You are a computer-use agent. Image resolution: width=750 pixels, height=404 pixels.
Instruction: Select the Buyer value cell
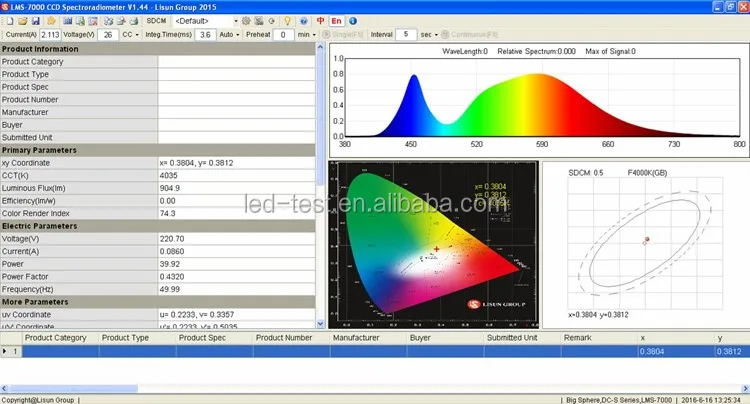[x=236, y=125]
